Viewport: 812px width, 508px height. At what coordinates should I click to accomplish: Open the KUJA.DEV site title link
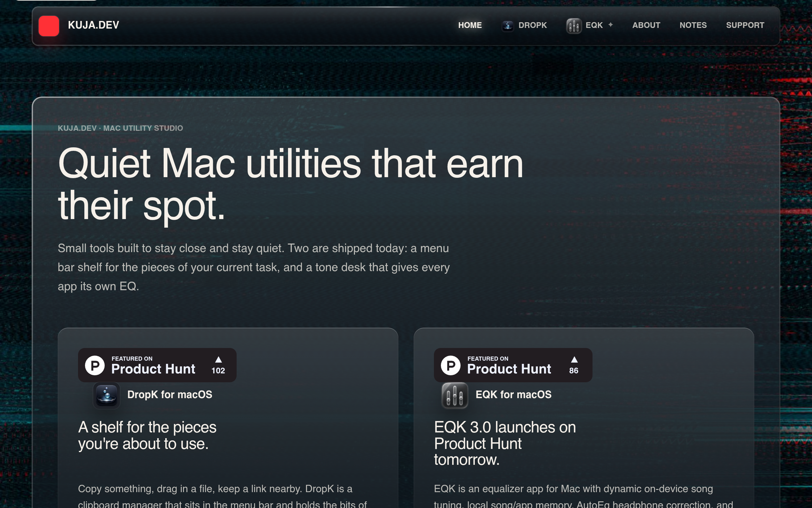point(93,25)
